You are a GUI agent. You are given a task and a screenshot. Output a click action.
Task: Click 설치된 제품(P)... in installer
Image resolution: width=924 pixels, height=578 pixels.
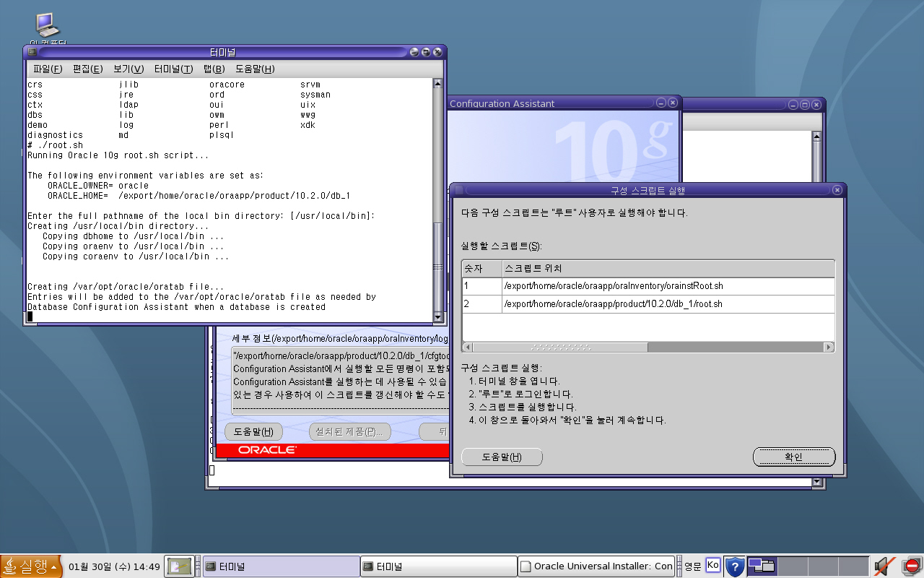coord(349,432)
